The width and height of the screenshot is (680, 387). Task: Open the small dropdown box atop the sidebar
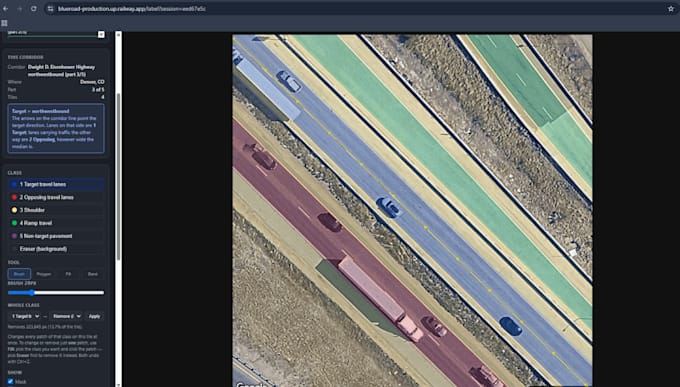(x=101, y=34)
